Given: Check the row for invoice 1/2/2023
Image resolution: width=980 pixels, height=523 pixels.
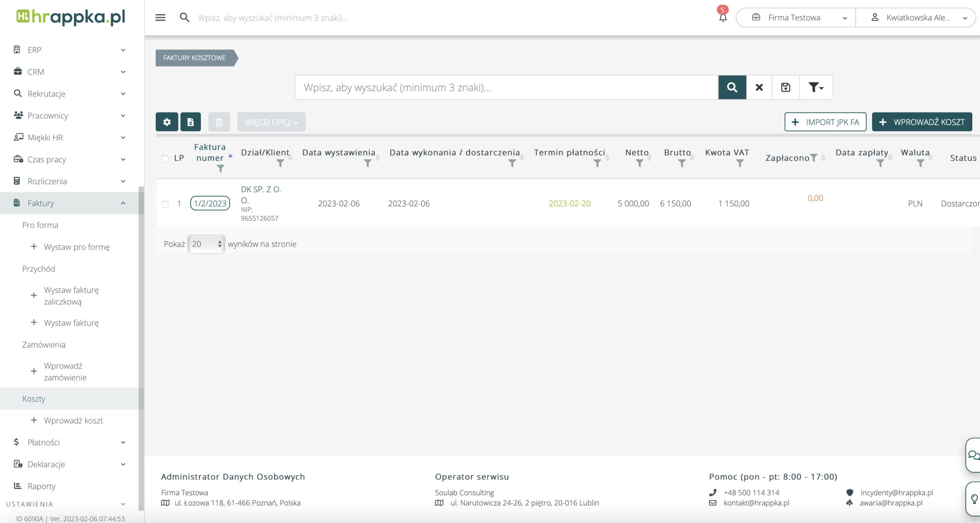Looking at the screenshot, I should coord(165,204).
